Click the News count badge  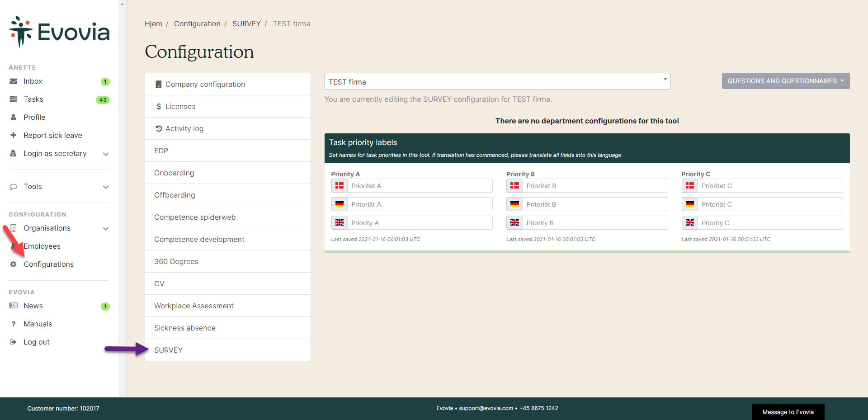105,307
